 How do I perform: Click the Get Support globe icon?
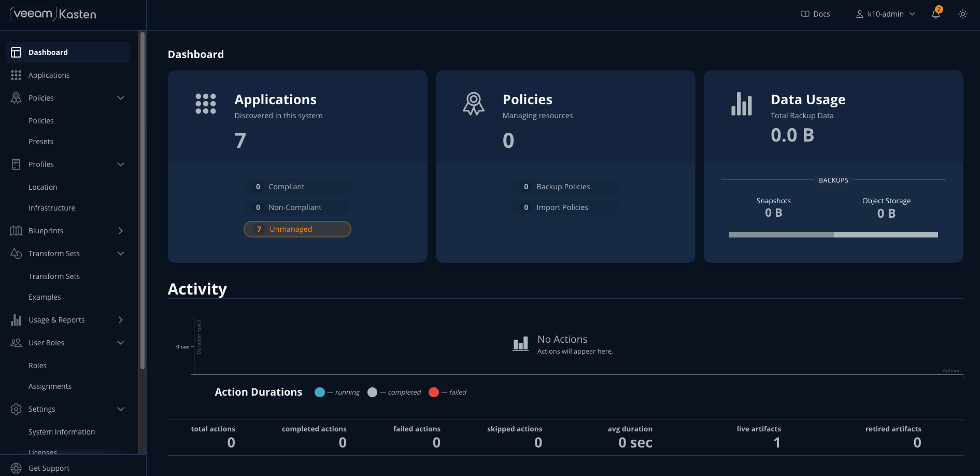[x=16, y=468]
